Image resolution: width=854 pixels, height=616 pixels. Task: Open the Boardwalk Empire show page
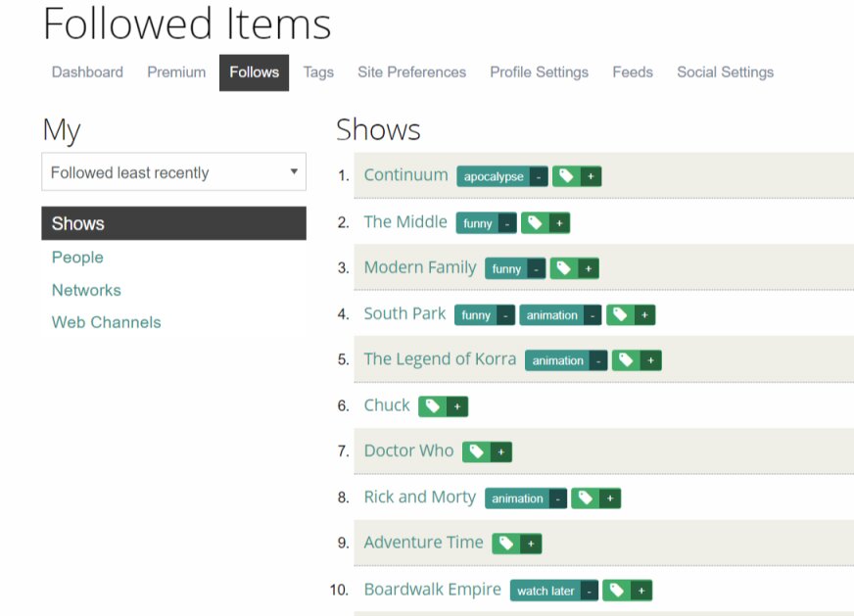433,590
